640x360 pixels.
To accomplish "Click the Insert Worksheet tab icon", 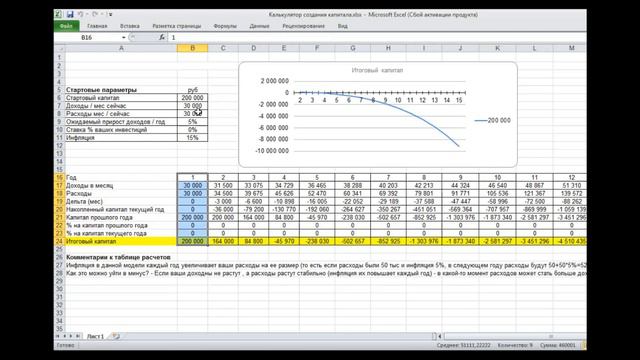I will tap(116, 336).
